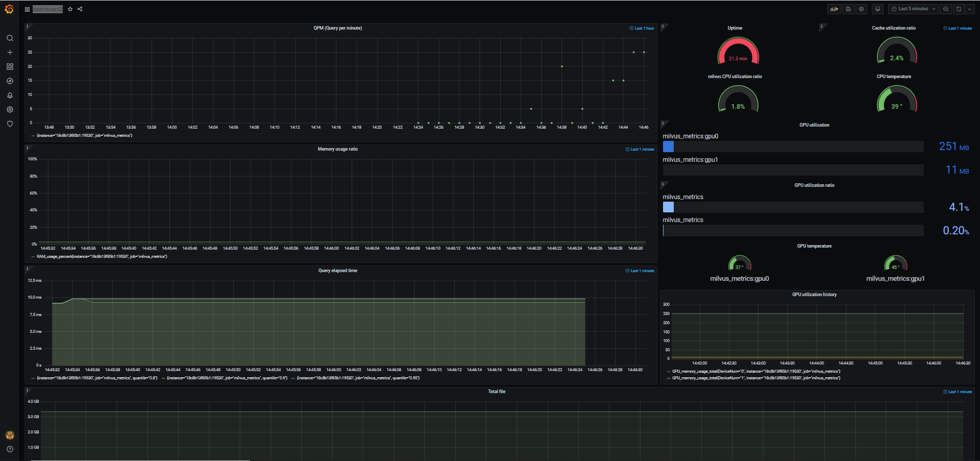The height and width of the screenshot is (461, 980).
Task: Open the Memory usage ratio panel menu
Action: point(337,149)
